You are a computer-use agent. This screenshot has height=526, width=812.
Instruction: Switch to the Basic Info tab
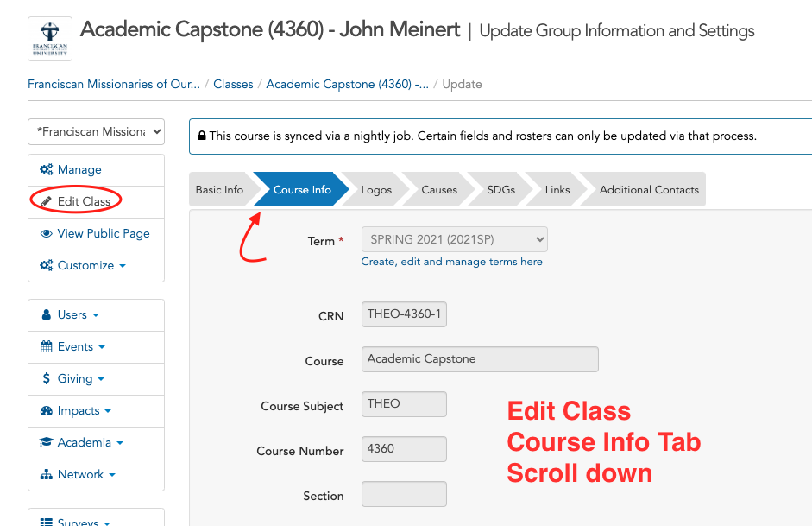[x=219, y=190]
